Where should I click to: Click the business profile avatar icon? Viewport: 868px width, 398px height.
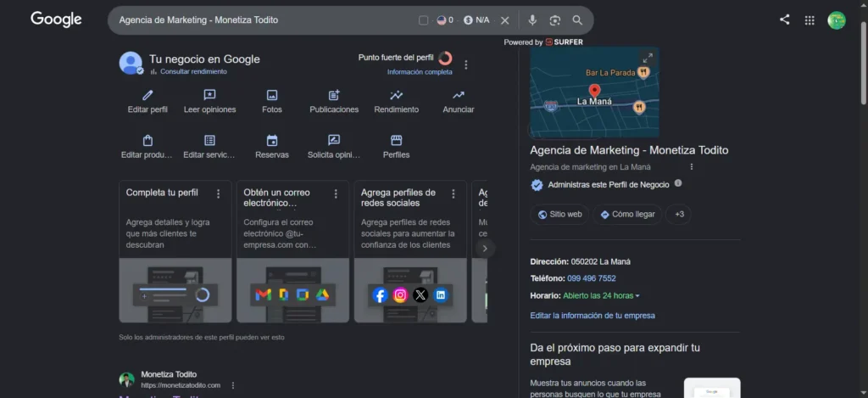click(131, 63)
